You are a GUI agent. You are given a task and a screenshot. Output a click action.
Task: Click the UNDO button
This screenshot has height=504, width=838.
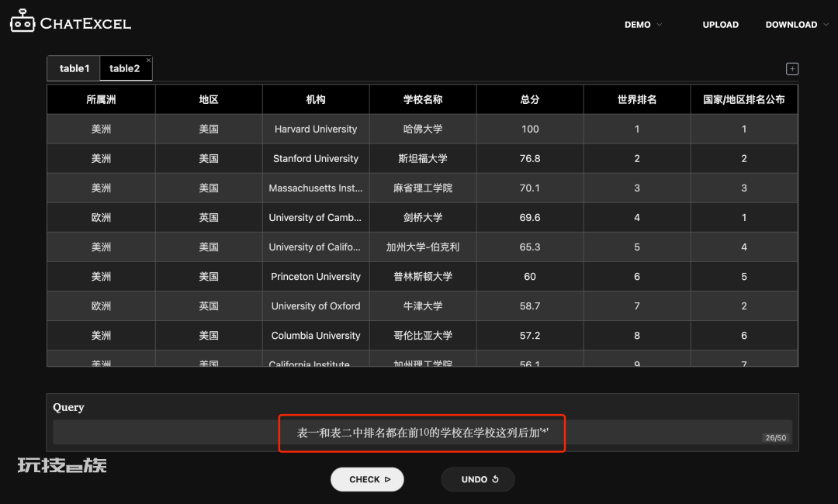tap(478, 479)
